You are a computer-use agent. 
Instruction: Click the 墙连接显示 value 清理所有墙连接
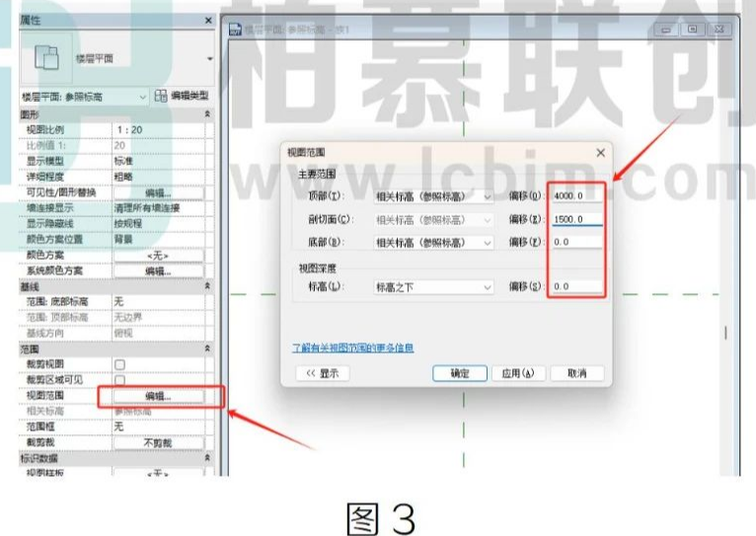159,208
